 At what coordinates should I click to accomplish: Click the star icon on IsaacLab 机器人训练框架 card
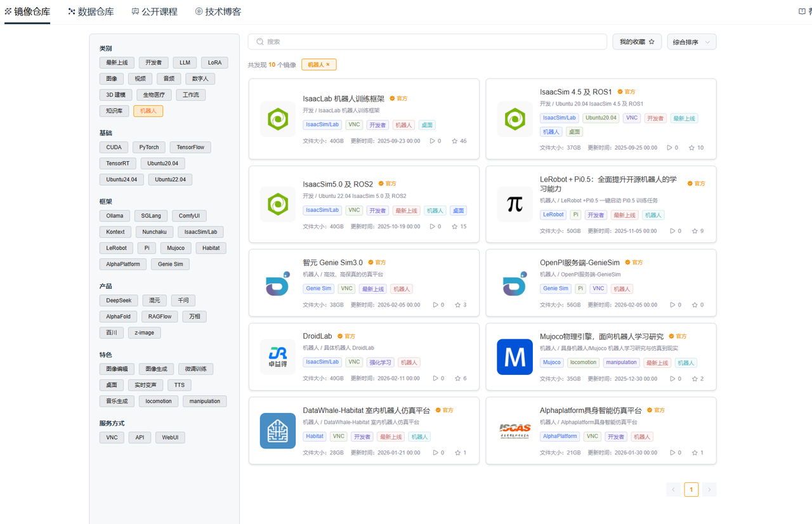(x=455, y=141)
